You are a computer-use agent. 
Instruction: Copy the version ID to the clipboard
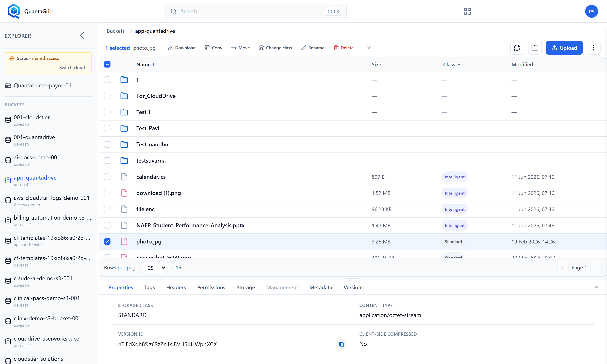(341, 344)
